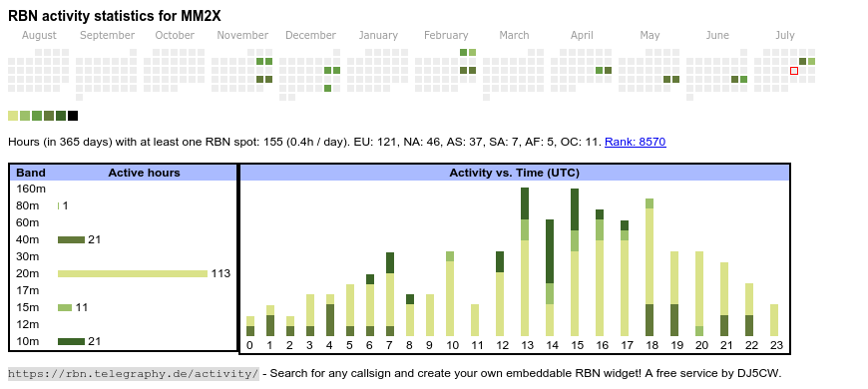Click the activity bar above hour 15
This screenshot has width=868, height=389.
574,262
